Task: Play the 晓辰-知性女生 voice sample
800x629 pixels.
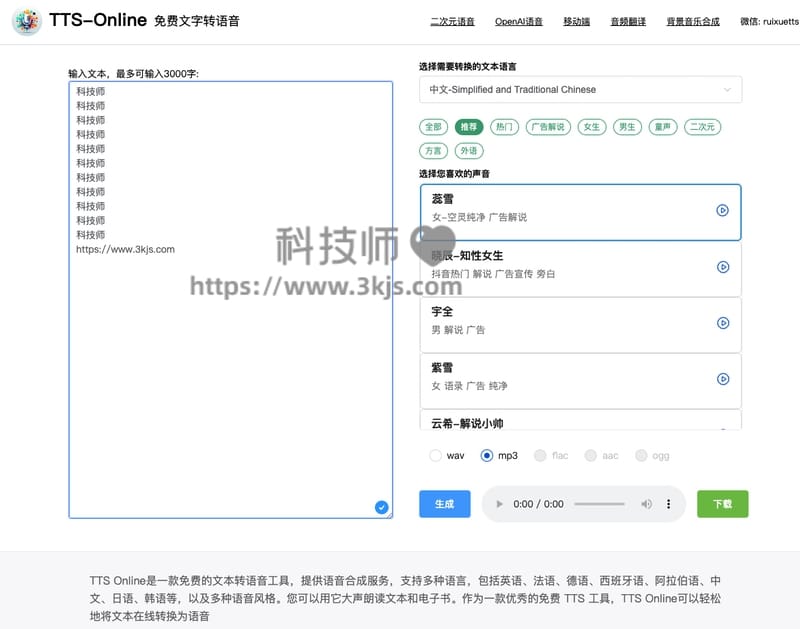Action: click(722, 267)
